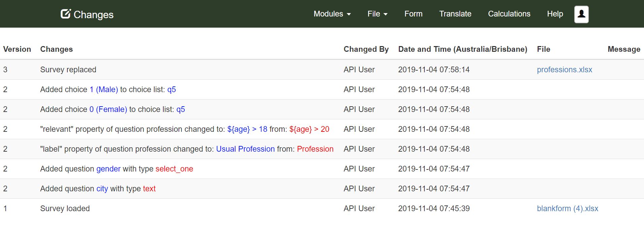644x231 pixels.
Task: Click the Changes column header
Action: point(56,49)
